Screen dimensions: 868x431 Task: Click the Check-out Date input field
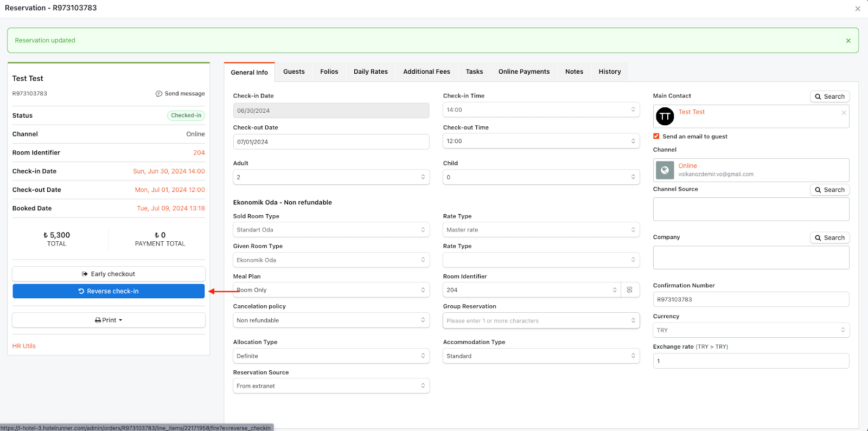click(x=331, y=142)
